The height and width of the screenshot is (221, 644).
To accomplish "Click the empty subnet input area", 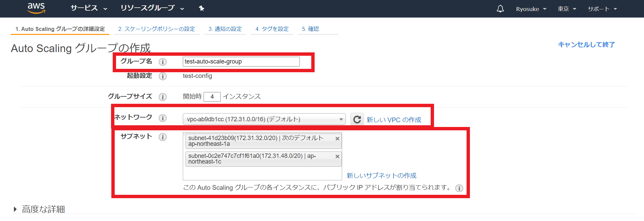I will pyautogui.click(x=262, y=174).
